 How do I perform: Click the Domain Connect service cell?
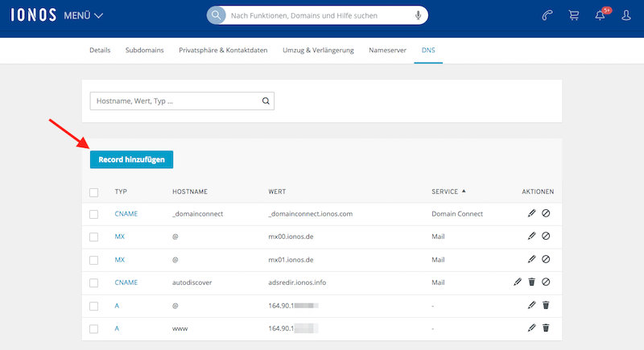click(457, 214)
